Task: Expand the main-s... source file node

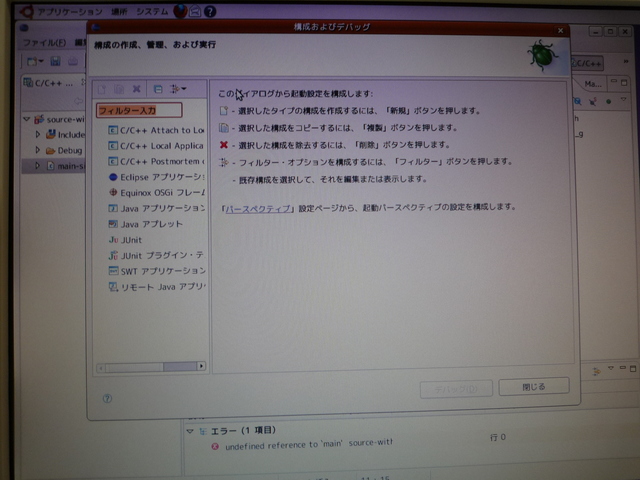Action: [x=38, y=166]
